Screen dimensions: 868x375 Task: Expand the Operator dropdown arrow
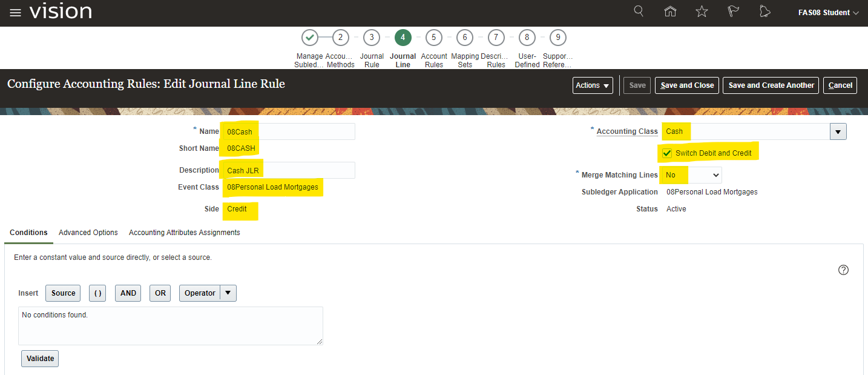point(228,293)
